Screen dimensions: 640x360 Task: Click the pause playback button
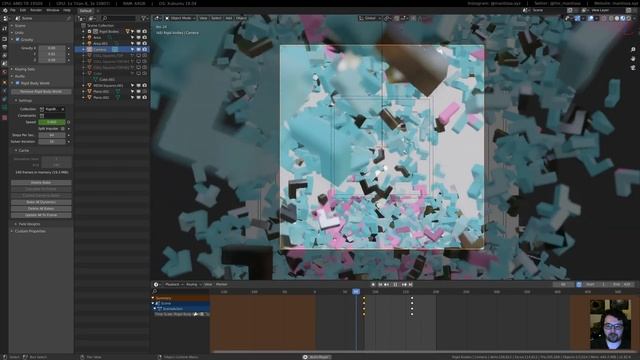pyautogui.click(x=395, y=284)
